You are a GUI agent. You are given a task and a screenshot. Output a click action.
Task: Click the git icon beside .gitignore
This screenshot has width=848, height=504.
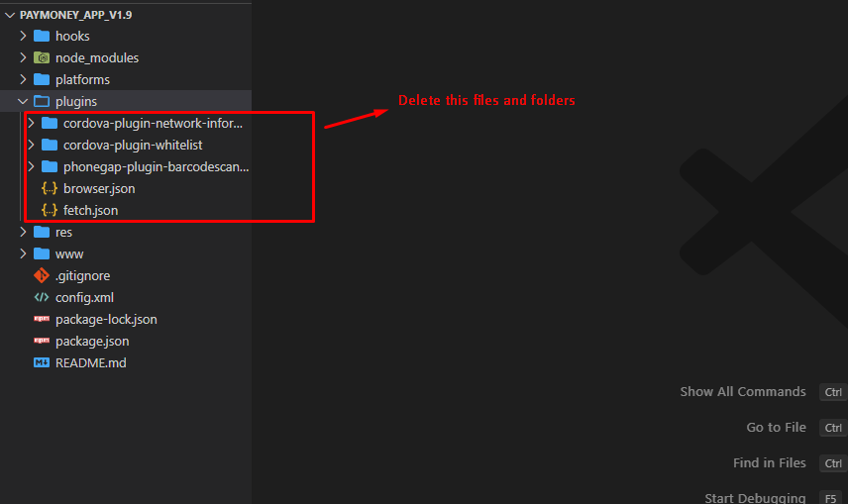click(x=42, y=275)
